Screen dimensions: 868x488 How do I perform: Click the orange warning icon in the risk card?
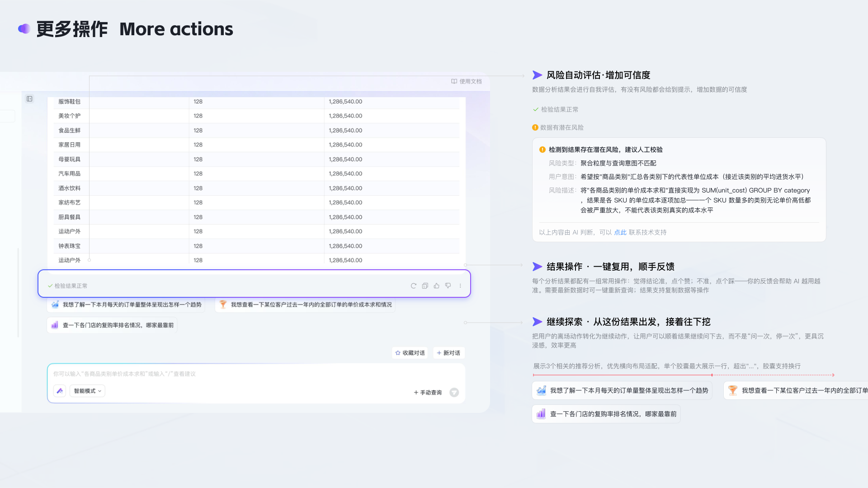coord(542,150)
